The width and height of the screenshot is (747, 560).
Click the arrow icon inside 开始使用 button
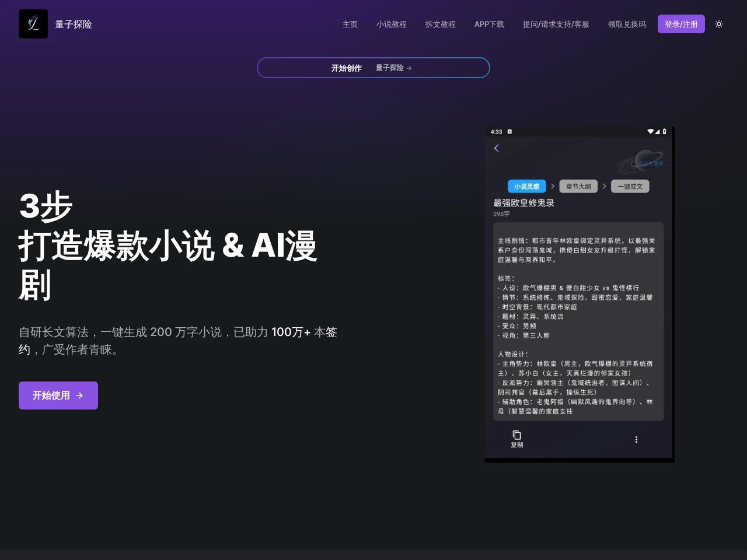click(79, 395)
